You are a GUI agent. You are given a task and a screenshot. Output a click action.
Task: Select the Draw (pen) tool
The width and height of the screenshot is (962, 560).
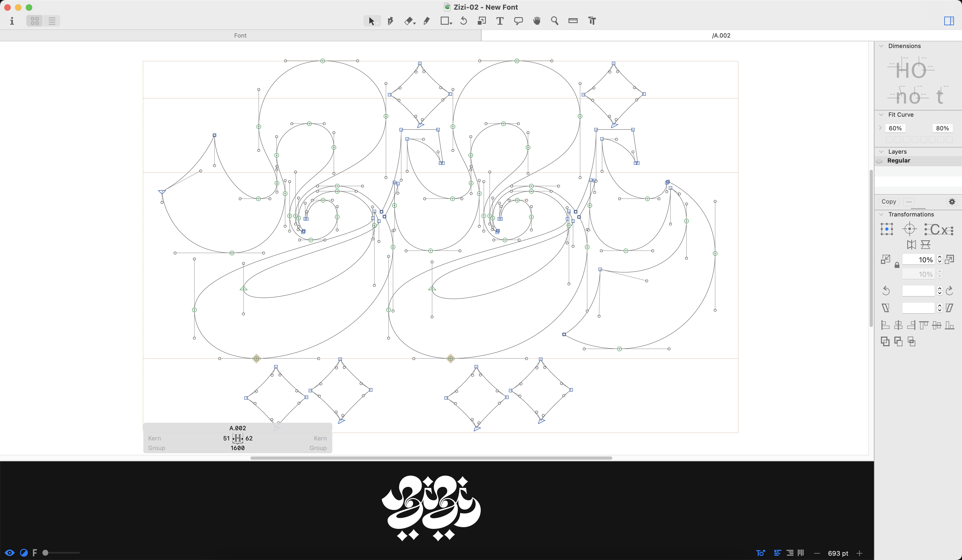[390, 21]
